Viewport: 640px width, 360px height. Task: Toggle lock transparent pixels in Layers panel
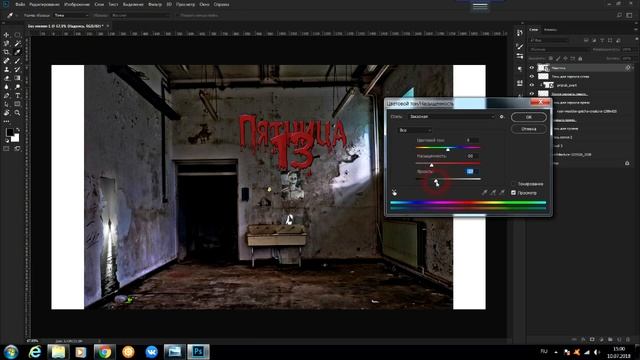pos(551,59)
